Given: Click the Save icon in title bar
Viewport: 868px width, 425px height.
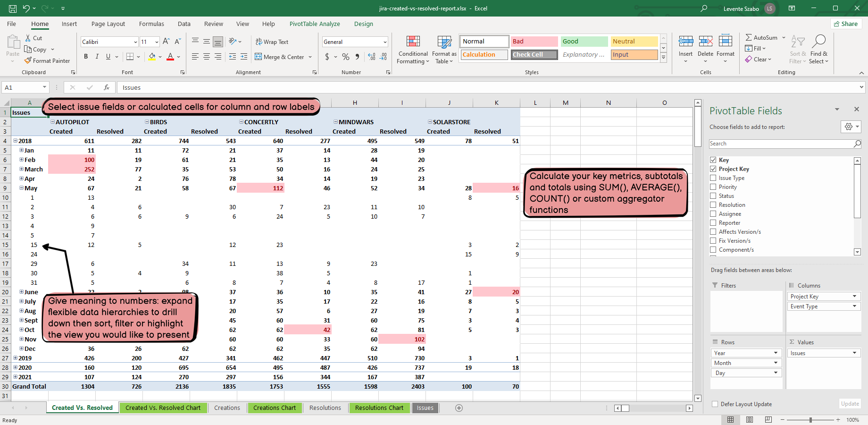Looking at the screenshot, I should (13, 8).
